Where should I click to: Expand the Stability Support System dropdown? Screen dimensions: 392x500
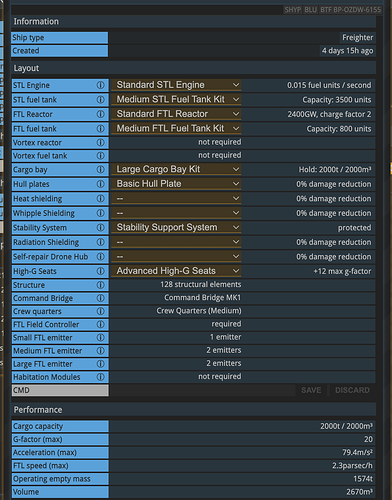(x=176, y=227)
